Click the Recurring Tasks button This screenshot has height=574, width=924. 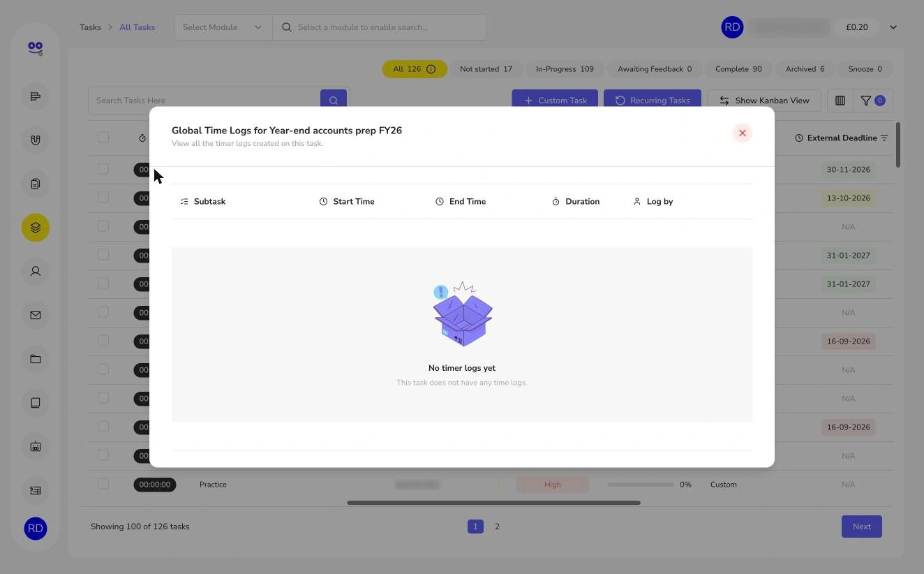pyautogui.click(x=653, y=99)
